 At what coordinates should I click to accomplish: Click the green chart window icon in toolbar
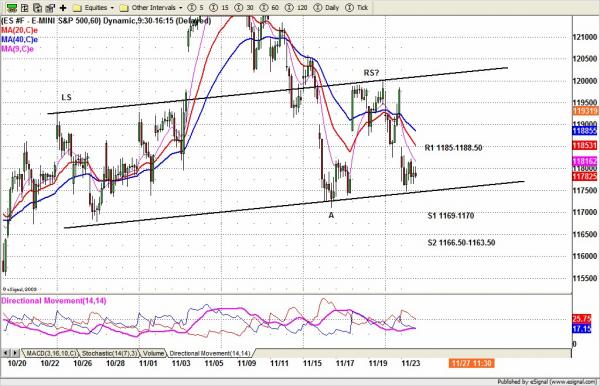[12, 7]
